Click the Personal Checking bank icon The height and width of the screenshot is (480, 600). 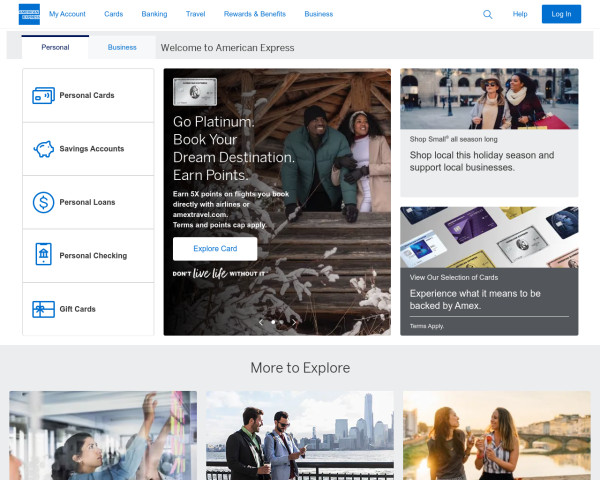click(x=43, y=255)
